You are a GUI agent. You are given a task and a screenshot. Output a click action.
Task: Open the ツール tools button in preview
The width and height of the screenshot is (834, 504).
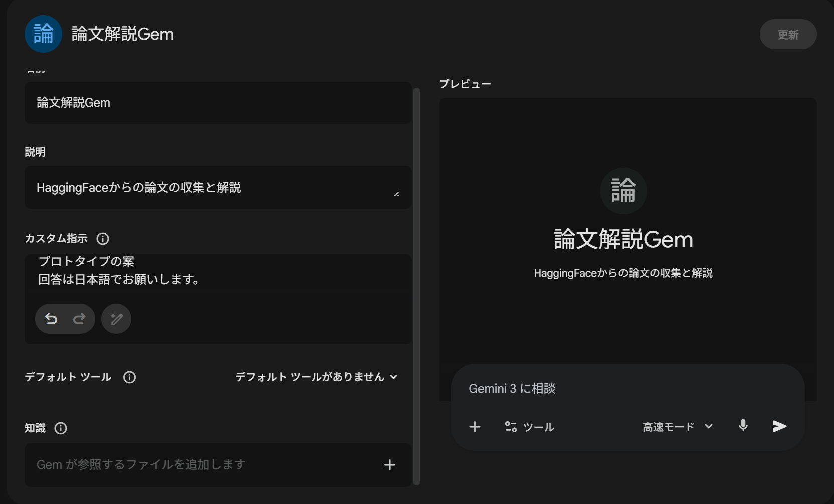pos(529,427)
